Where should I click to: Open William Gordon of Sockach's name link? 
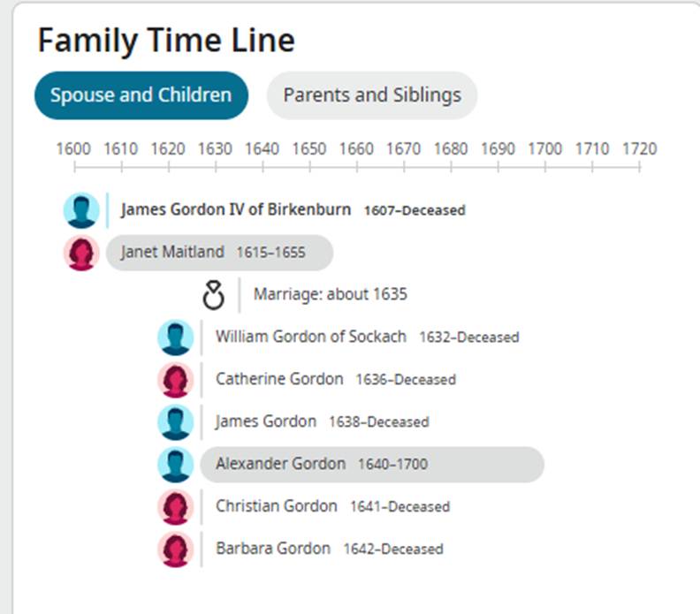(311, 337)
